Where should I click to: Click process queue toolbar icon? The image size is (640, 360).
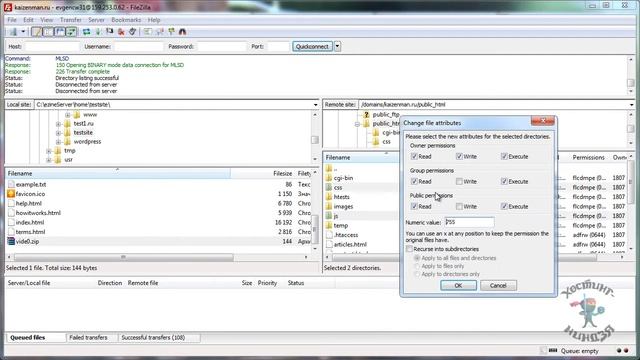coord(98,32)
